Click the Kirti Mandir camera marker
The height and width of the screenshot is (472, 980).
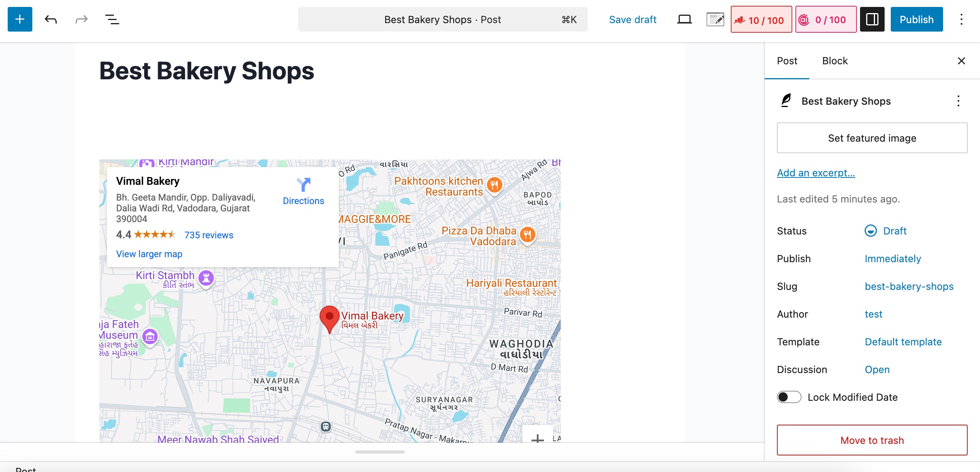coord(147,163)
